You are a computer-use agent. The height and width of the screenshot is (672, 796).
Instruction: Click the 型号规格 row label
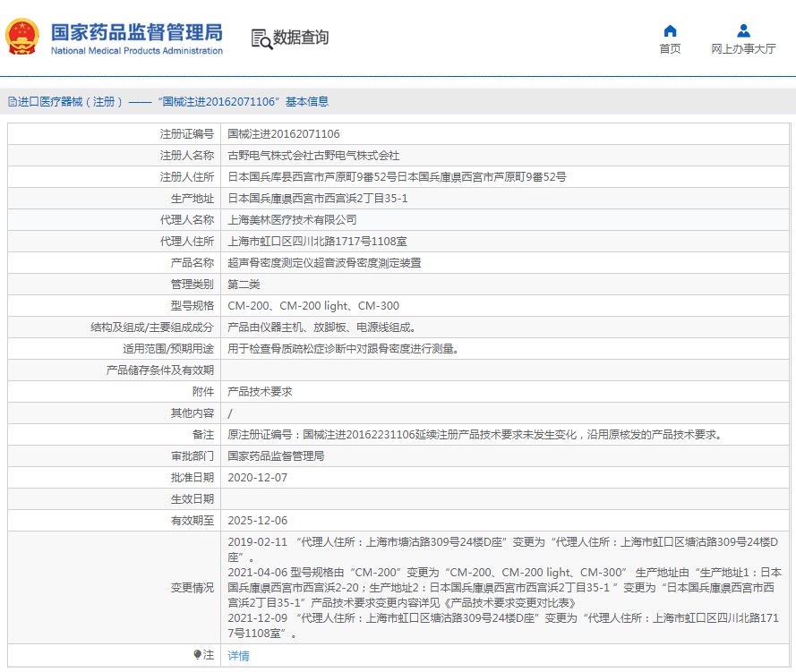(x=193, y=306)
